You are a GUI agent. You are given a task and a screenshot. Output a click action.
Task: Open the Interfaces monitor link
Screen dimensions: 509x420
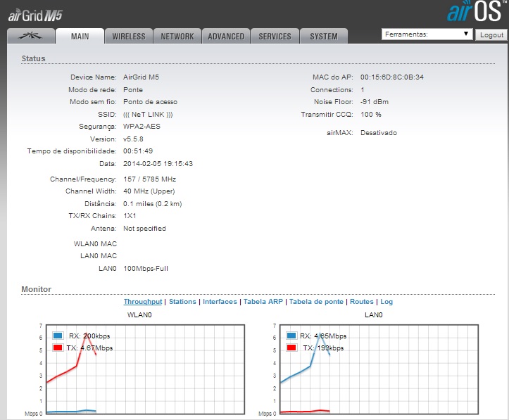click(220, 302)
